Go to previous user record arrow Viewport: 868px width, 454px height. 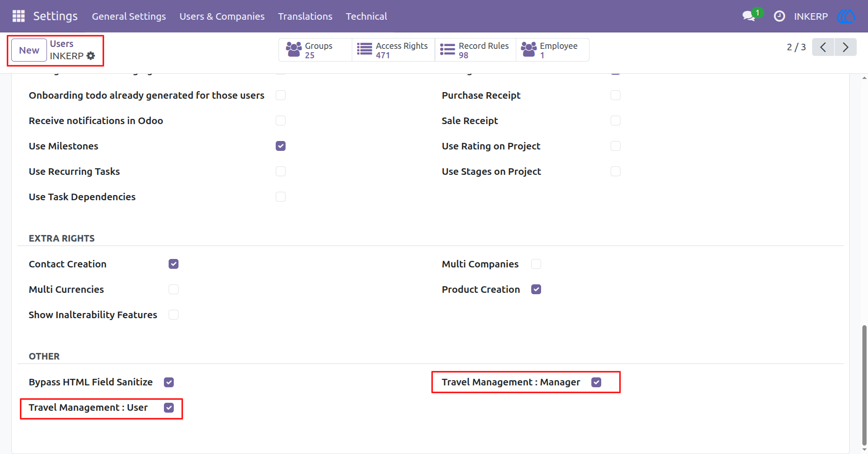[823, 47]
